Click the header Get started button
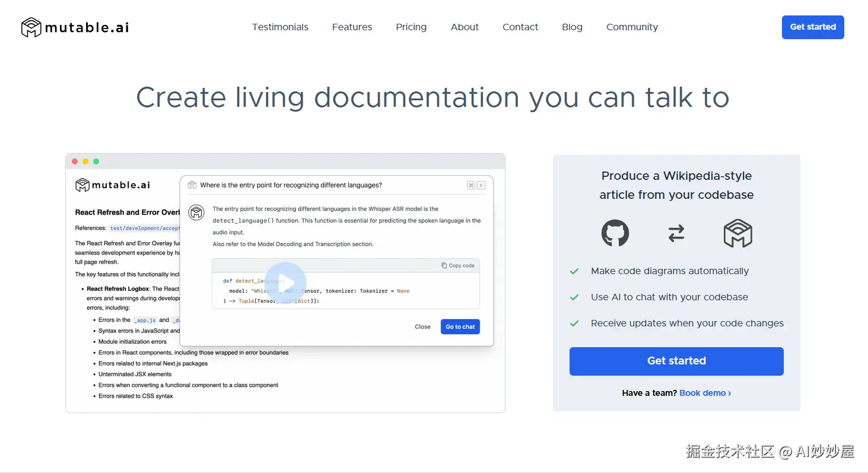Image resolution: width=868 pixels, height=473 pixels. (x=813, y=27)
